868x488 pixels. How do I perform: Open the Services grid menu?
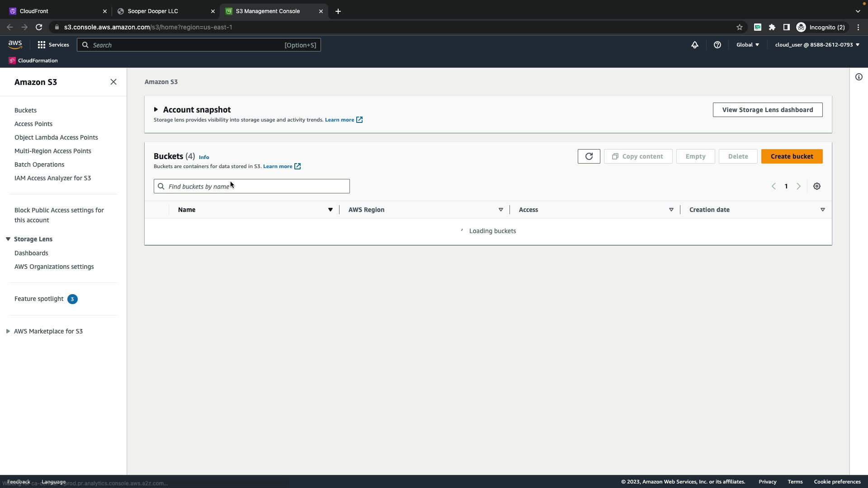(53, 45)
